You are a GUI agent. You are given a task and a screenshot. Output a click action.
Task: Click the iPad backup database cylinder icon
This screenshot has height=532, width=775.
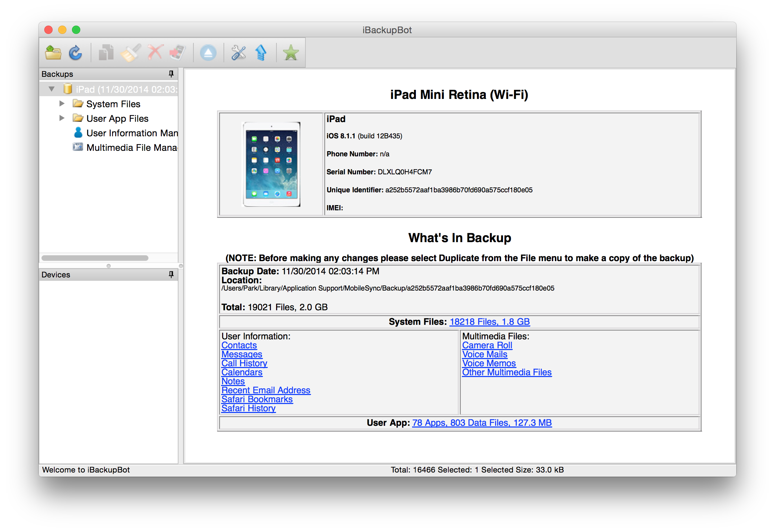click(x=68, y=89)
